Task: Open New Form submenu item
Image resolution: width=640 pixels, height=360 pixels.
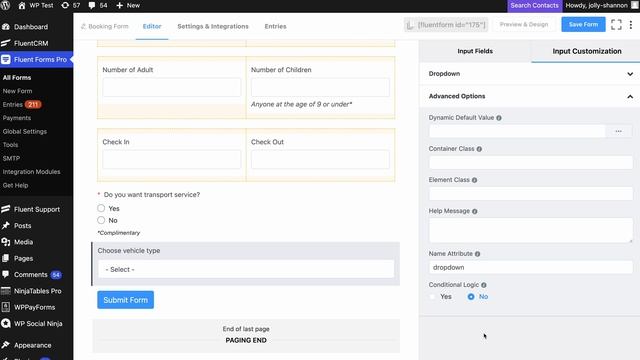Action: tap(18, 91)
